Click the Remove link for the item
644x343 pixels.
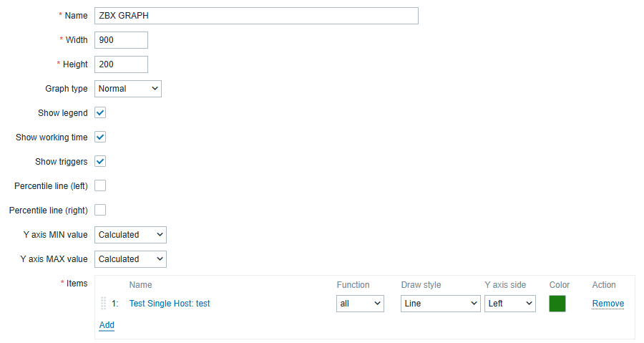pos(608,304)
